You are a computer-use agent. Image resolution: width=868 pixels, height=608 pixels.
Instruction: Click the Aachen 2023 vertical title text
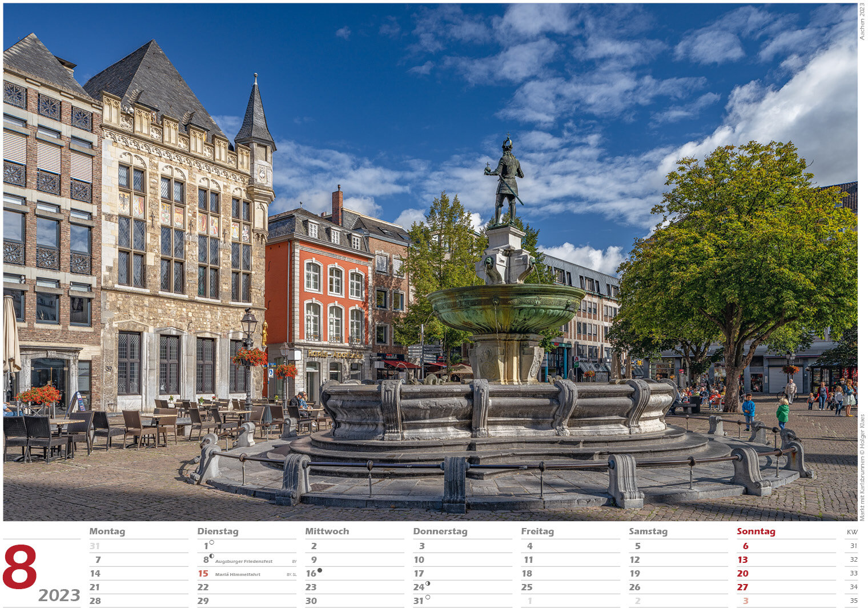click(x=862, y=22)
